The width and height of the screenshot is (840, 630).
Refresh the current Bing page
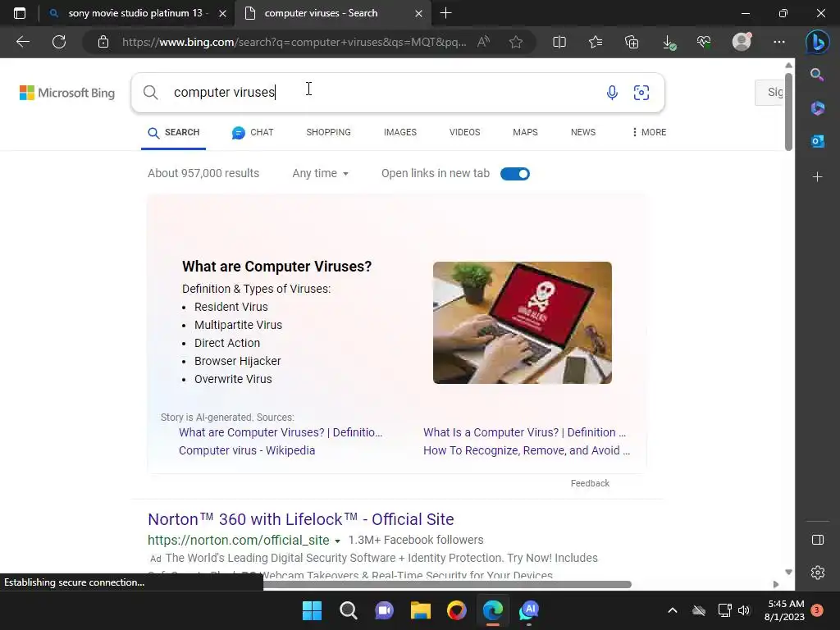pos(59,42)
